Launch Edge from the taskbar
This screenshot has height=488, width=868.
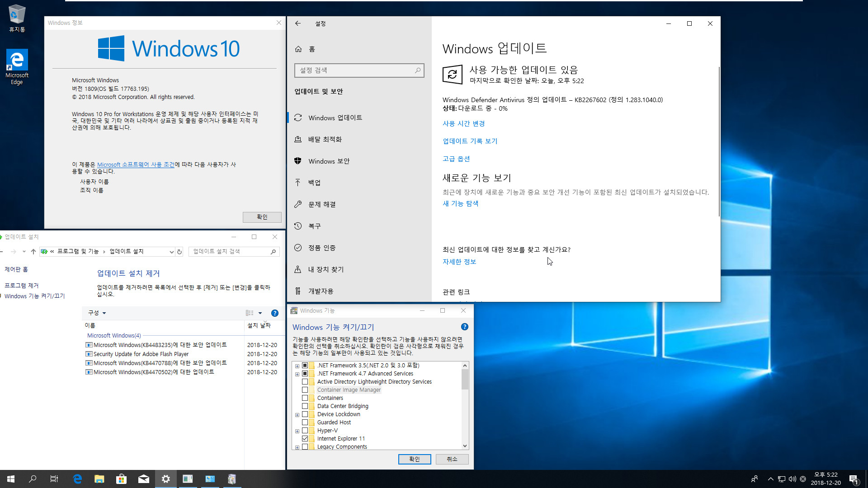[77, 479]
